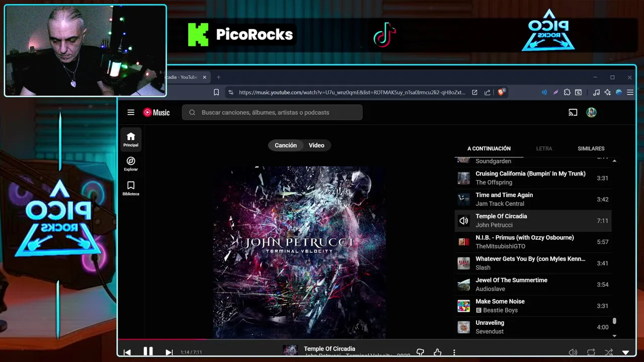
Task: Play Cruising California by The Offspring
Action: (533, 178)
